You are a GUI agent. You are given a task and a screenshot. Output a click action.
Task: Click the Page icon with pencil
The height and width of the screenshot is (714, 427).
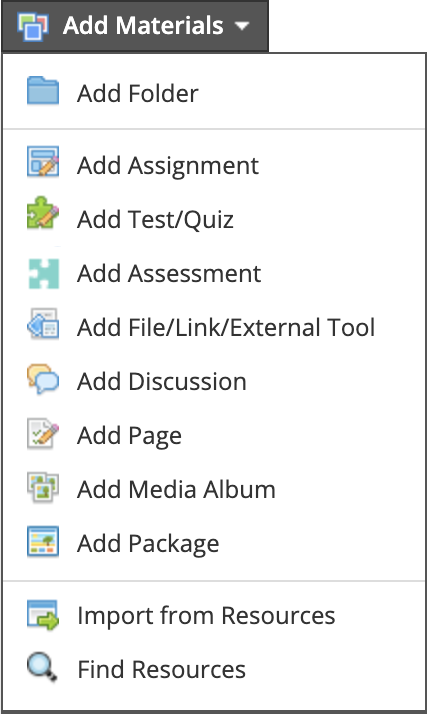pos(43,433)
